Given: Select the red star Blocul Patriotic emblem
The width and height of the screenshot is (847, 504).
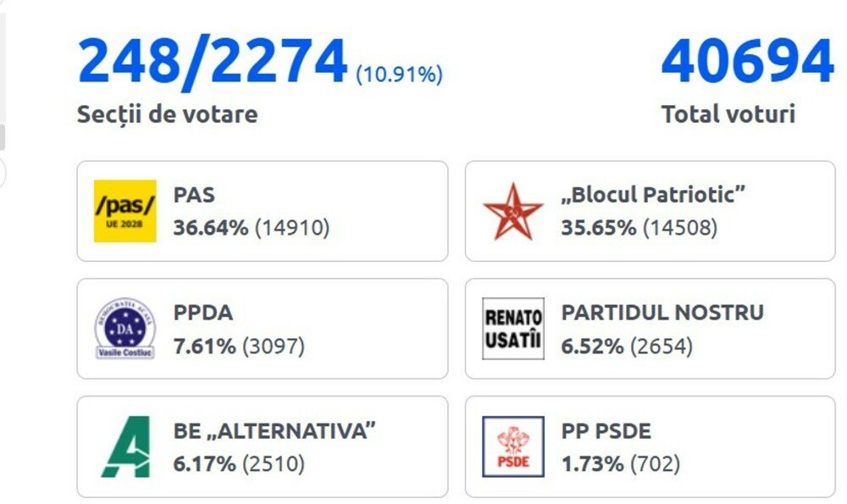Looking at the screenshot, I should click(512, 211).
